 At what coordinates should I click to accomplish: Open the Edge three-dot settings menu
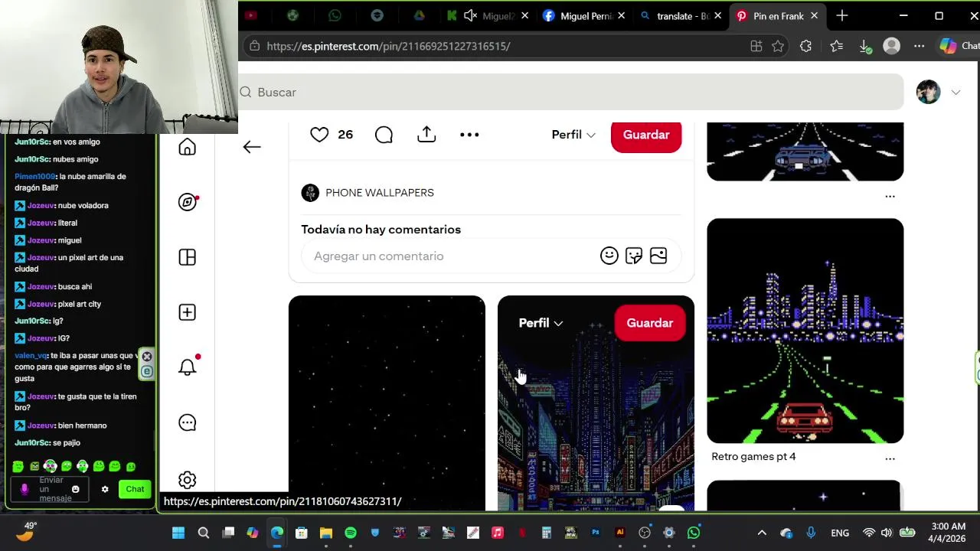click(x=919, y=46)
